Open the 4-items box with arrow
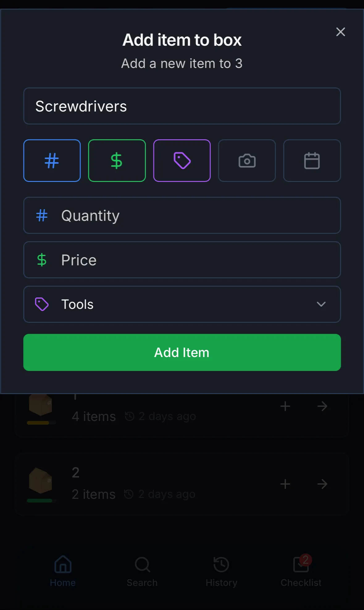Viewport: 364px width, 610px height. click(322, 406)
